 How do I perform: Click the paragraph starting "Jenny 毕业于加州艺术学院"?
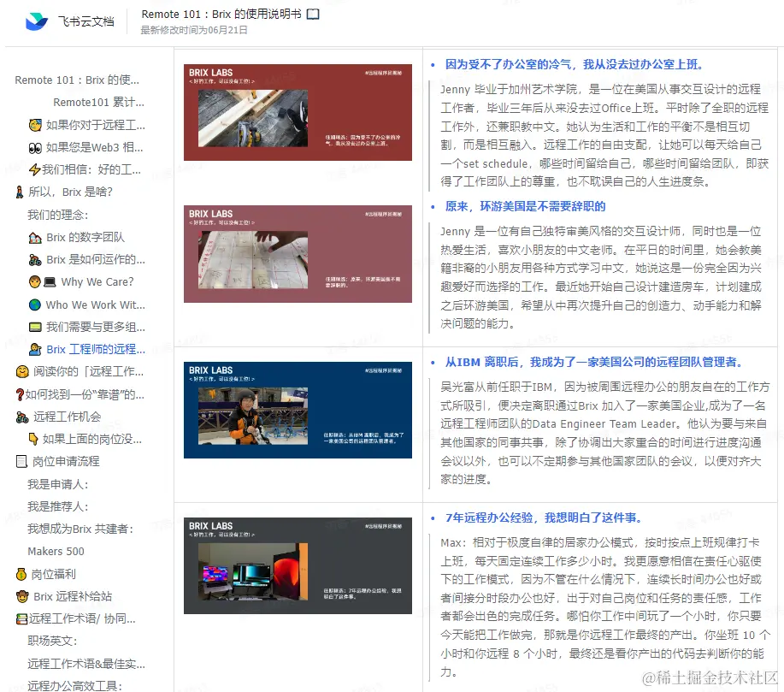604,136
